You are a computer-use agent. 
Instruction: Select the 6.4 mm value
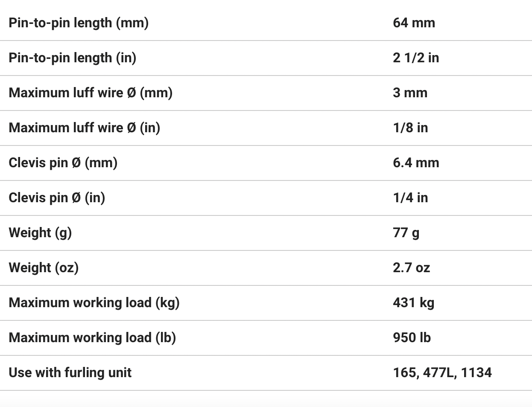coord(416,163)
